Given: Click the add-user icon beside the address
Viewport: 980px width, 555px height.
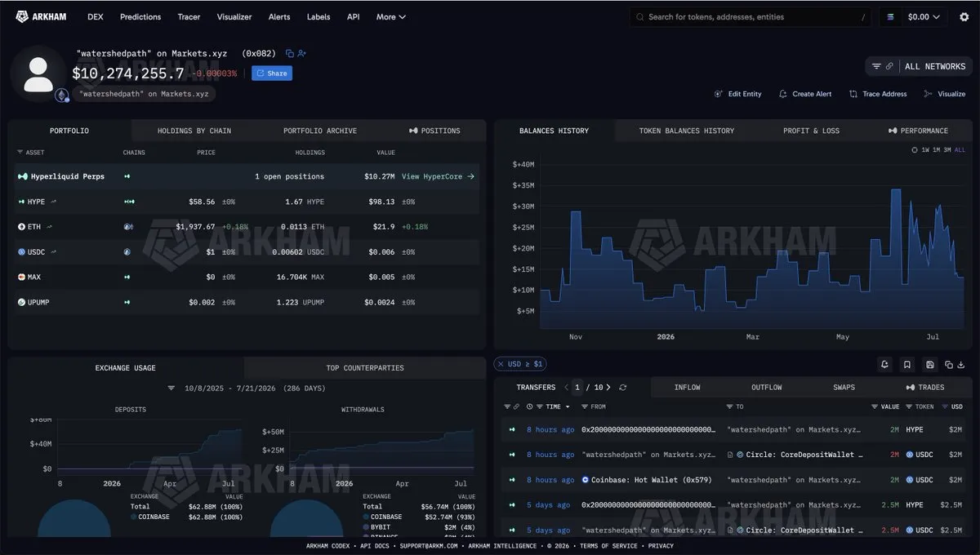Looking at the screenshot, I should coord(302,53).
